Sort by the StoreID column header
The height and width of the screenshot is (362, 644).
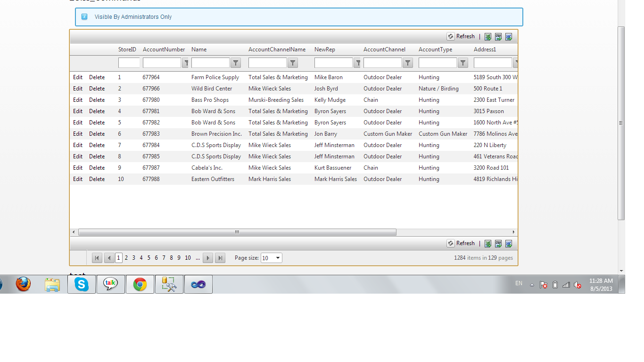click(127, 49)
